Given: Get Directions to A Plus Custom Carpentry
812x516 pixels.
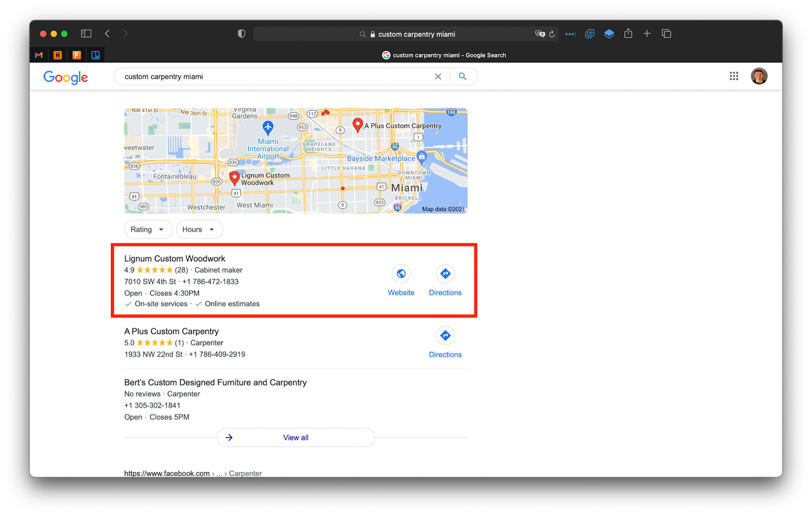Looking at the screenshot, I should [x=445, y=343].
